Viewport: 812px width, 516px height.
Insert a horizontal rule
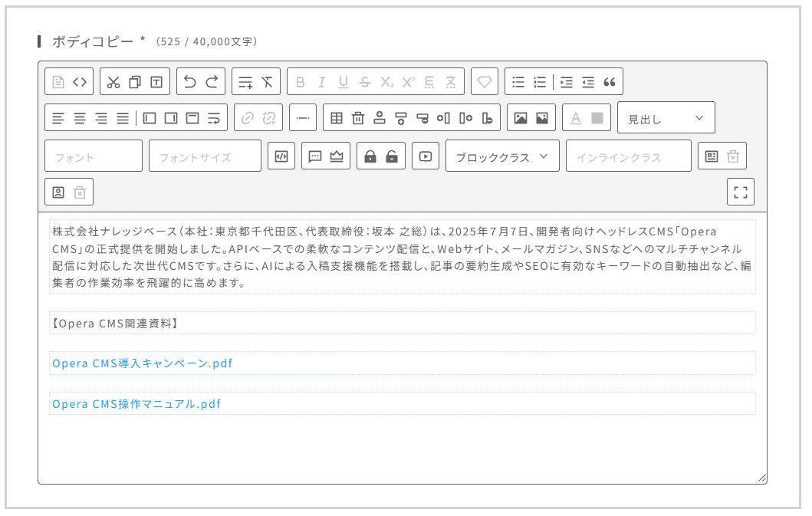point(303,118)
